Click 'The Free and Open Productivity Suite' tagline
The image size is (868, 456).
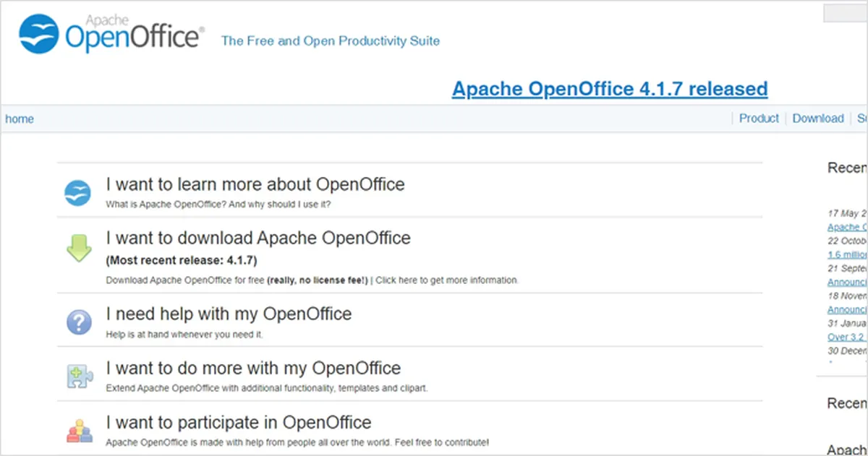pyautogui.click(x=331, y=41)
